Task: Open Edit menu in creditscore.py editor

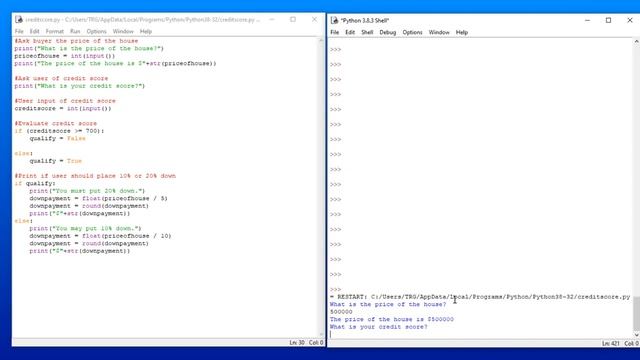Action: (x=34, y=31)
